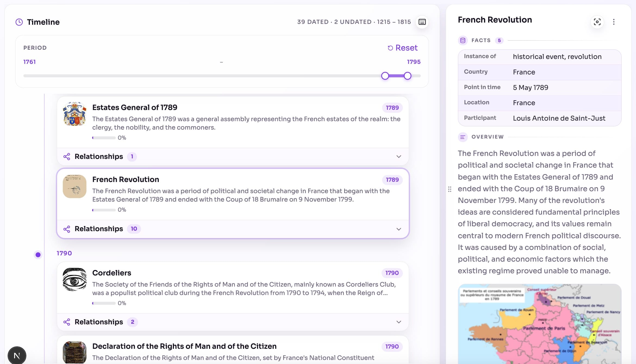Click the keyboard shortcuts icon in Timeline header
636x364 pixels.
422,22
